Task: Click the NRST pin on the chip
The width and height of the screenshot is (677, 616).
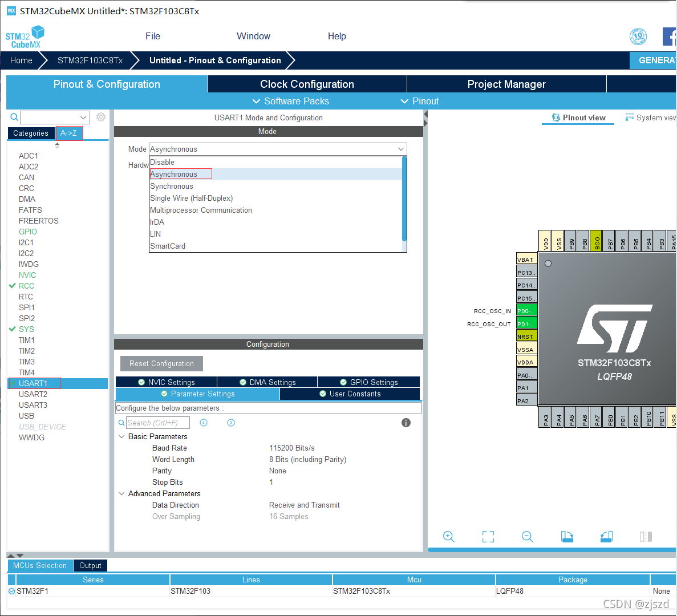Action: (527, 337)
